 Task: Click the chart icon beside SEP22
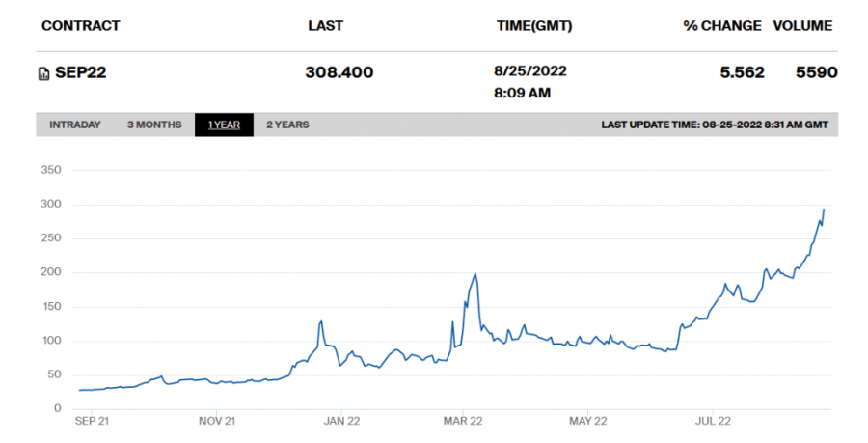[43, 73]
